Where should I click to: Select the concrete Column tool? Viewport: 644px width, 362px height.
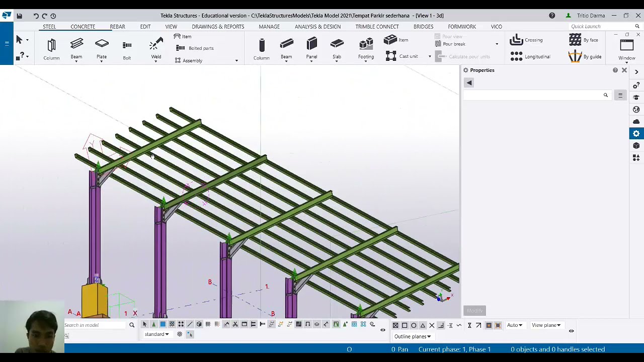262,49
